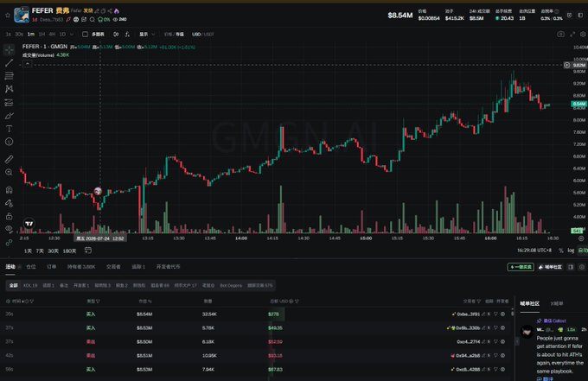Share the FEFER token page
Viewport: 588px width, 381px height.
[x=110, y=11]
